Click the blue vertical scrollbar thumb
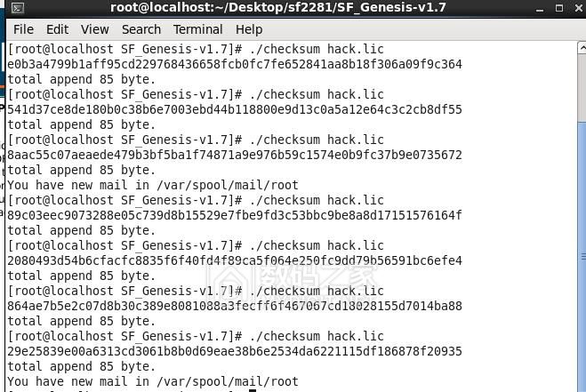The width and height of the screenshot is (586, 392). [x=582, y=257]
